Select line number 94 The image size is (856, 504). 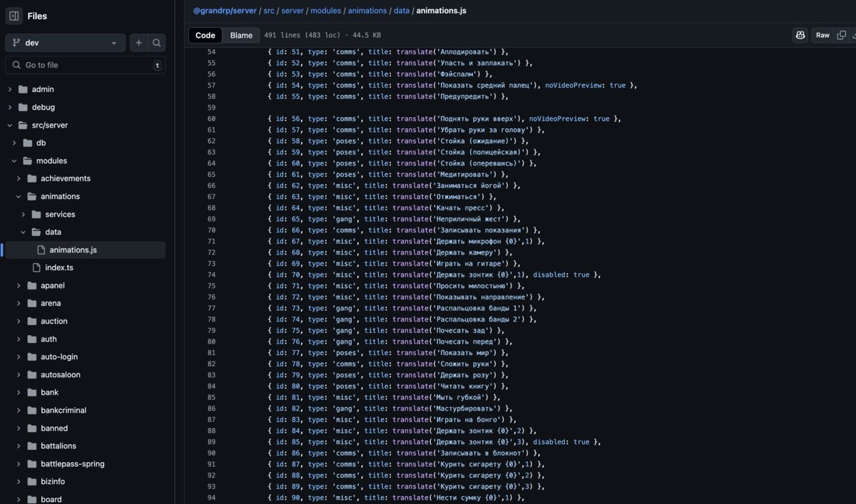coord(211,498)
